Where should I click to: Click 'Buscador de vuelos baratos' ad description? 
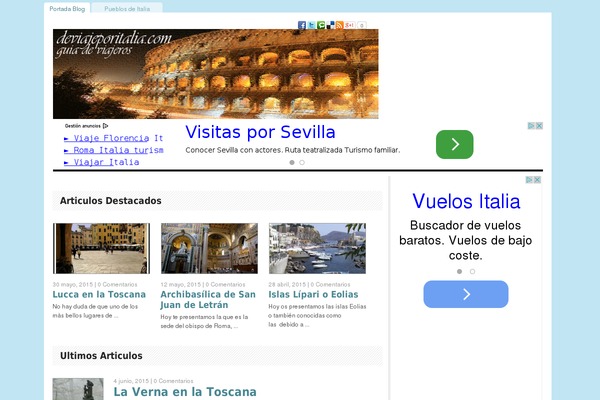(466, 240)
